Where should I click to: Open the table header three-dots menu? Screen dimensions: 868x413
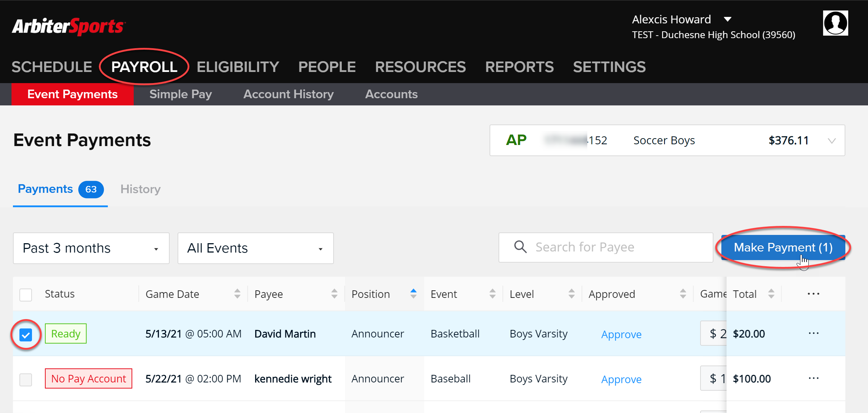pyautogui.click(x=813, y=294)
